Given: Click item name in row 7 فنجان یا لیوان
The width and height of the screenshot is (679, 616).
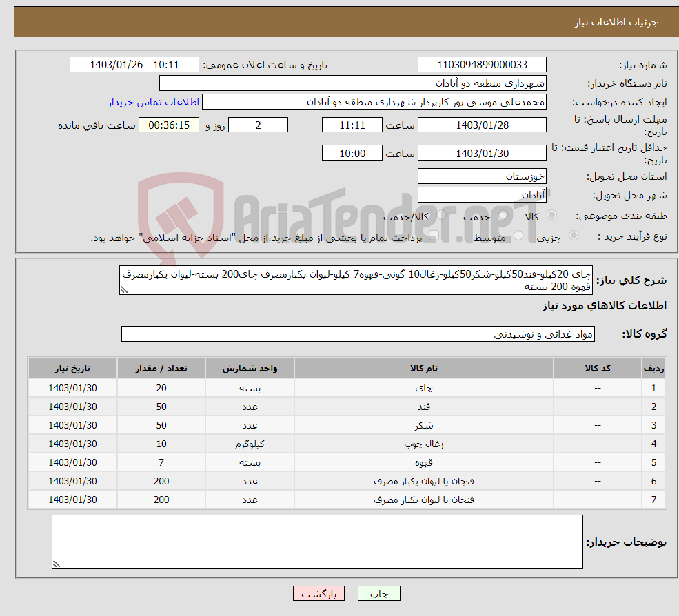Looking at the screenshot, I should click(x=423, y=500).
